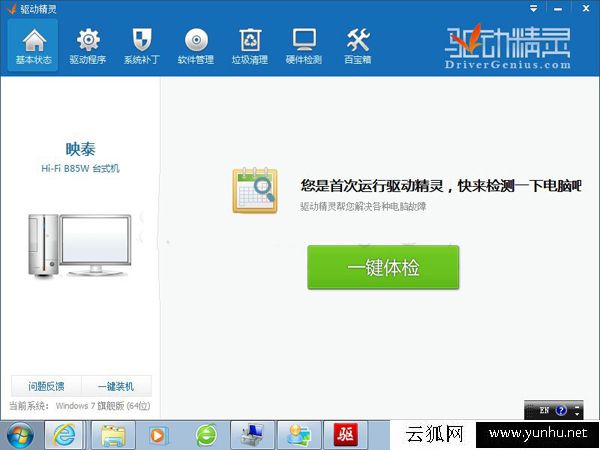Open the Windows Start menu orb
The image size is (600, 450).
click(20, 435)
